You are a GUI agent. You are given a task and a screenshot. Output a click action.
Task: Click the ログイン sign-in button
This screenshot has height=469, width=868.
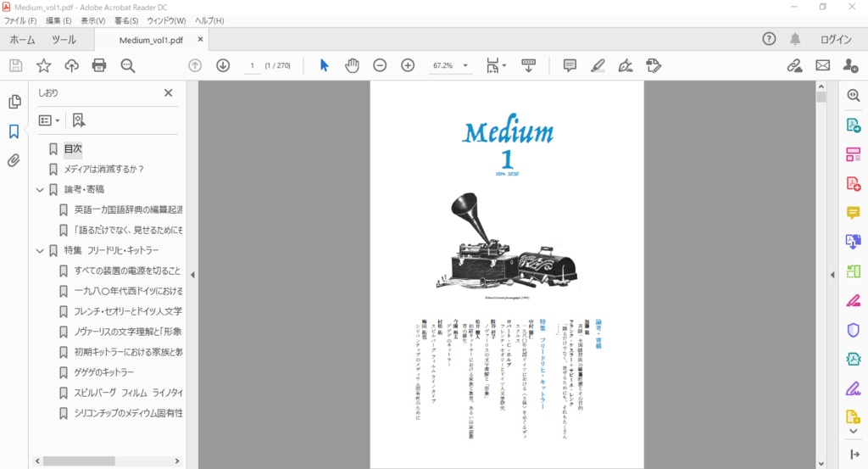click(836, 39)
